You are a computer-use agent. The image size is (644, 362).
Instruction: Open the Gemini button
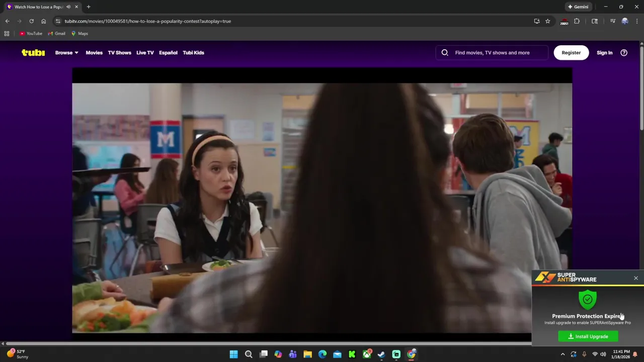[x=578, y=7]
